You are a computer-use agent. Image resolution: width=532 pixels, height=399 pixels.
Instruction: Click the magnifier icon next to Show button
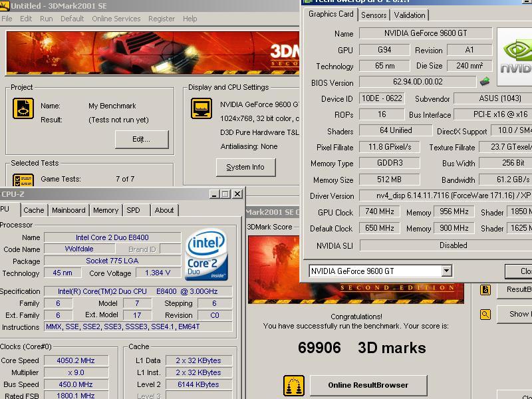[x=485, y=315]
